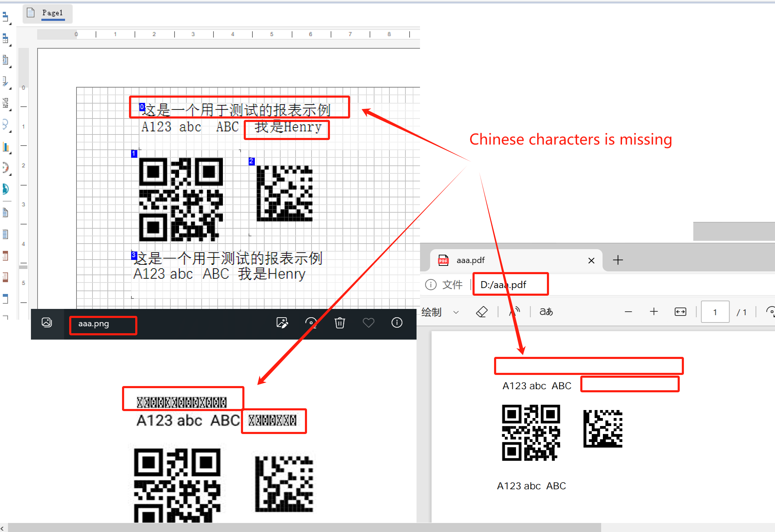The height and width of the screenshot is (532, 775).
Task: Click the site info icon beside 文件
Action: (431, 285)
